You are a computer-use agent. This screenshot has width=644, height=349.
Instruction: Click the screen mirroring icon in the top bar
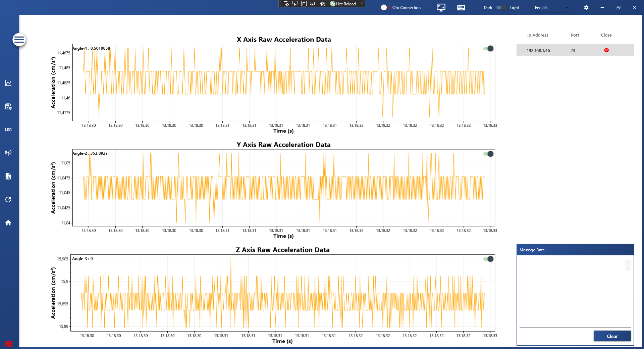(x=440, y=7)
